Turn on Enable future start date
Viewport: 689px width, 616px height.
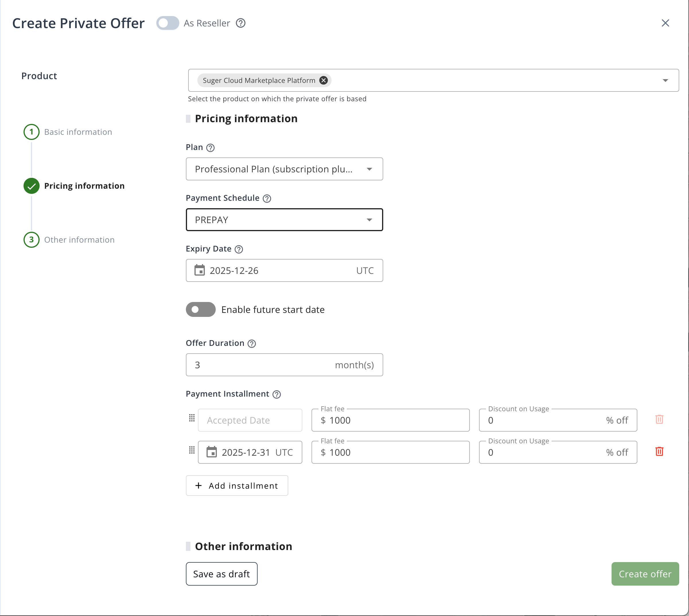(x=200, y=309)
